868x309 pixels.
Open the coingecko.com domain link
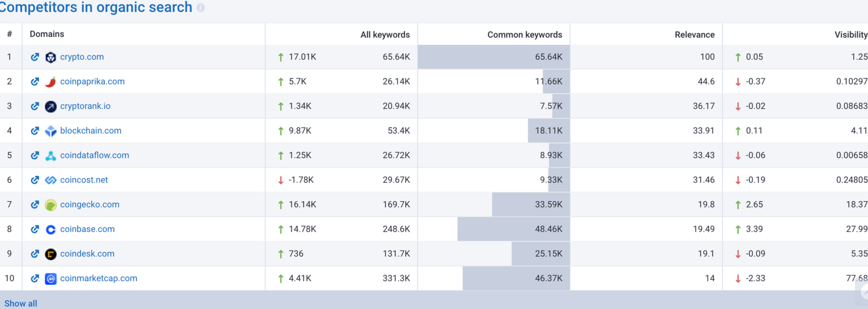click(89, 204)
